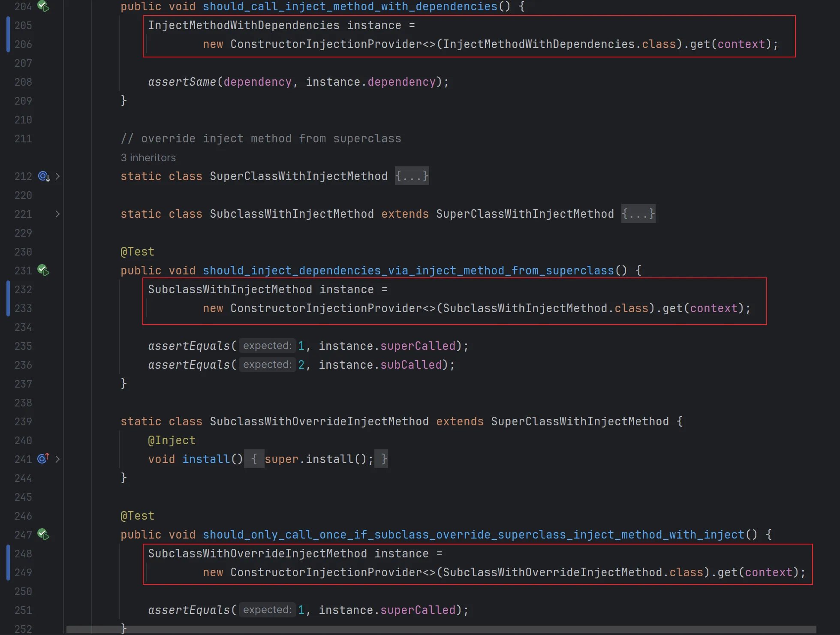Expand the fold chevron next to line 241
The height and width of the screenshot is (635, 840).
[58, 459]
